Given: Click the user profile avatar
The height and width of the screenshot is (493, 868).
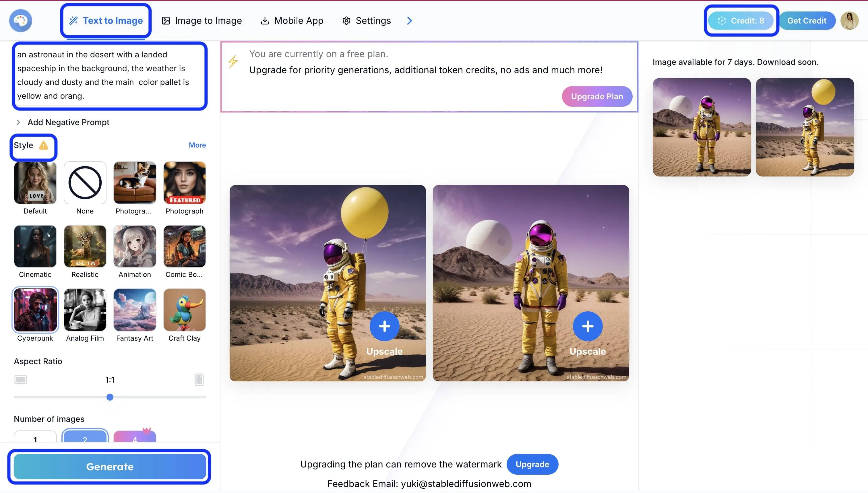Looking at the screenshot, I should [x=849, y=21].
